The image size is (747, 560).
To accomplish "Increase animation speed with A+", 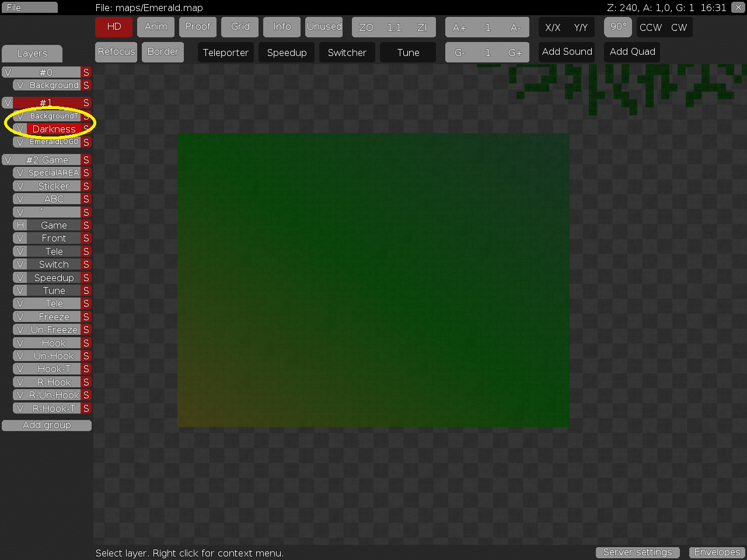I will (x=460, y=27).
